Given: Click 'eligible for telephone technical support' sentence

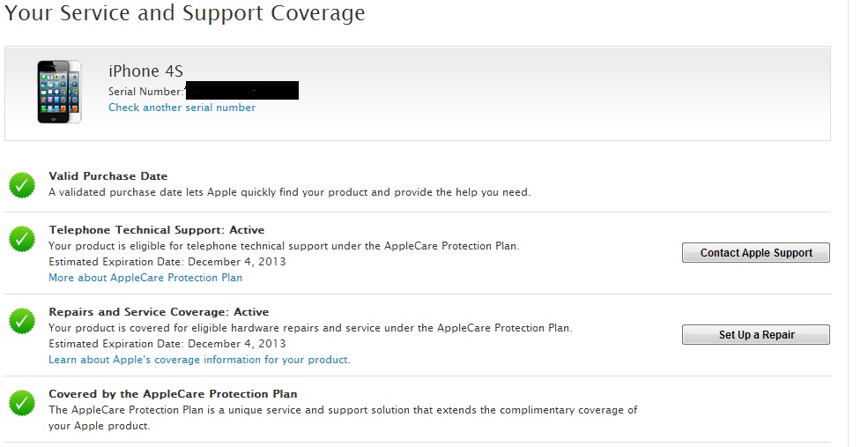Looking at the screenshot, I should point(284,246).
